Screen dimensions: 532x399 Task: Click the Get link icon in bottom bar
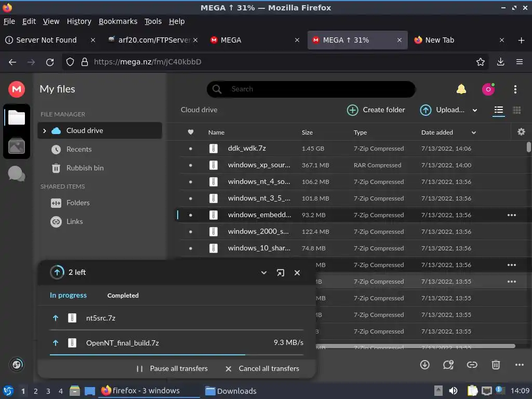[x=472, y=365]
